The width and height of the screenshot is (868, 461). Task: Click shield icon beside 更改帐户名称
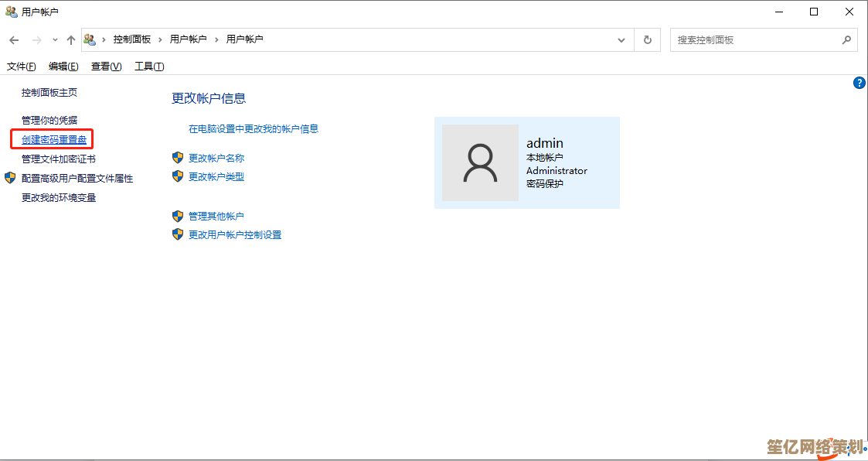pyautogui.click(x=178, y=158)
